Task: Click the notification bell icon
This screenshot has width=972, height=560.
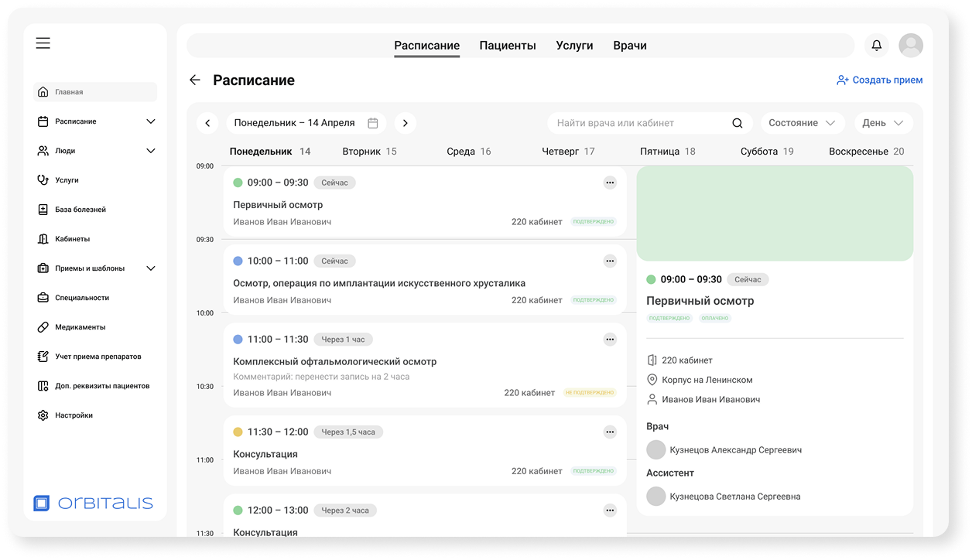Action: (877, 46)
